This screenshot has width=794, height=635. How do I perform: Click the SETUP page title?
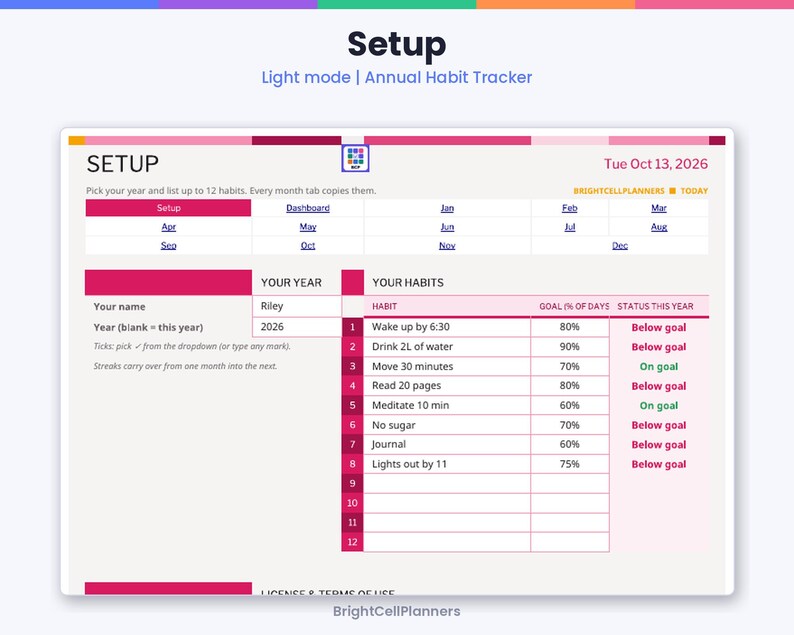pyautogui.click(x=123, y=164)
